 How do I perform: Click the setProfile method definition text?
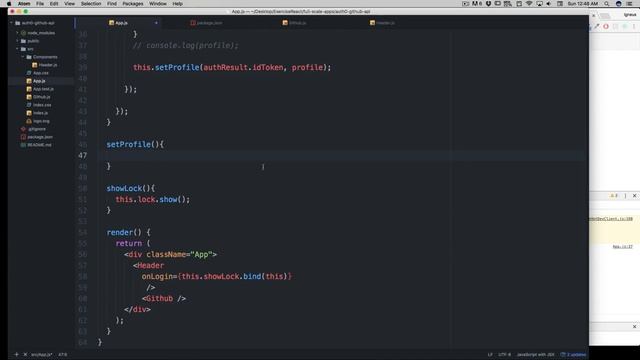tap(135, 144)
